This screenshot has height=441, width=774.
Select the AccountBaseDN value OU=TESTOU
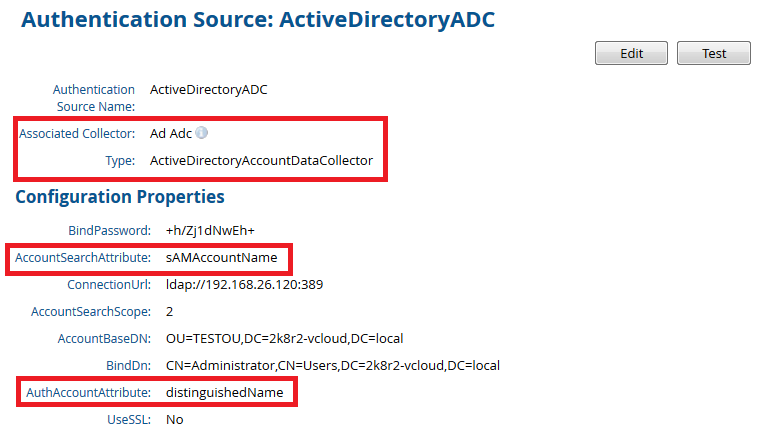point(284,339)
